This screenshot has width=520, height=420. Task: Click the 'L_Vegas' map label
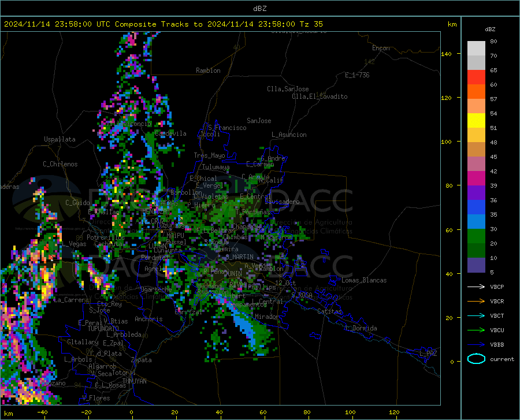pos(75,244)
